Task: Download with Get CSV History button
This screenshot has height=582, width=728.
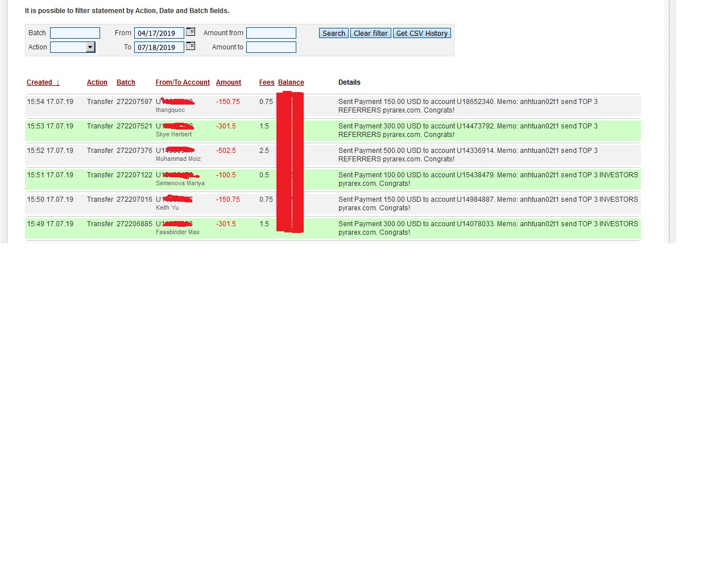Action: 422,33
